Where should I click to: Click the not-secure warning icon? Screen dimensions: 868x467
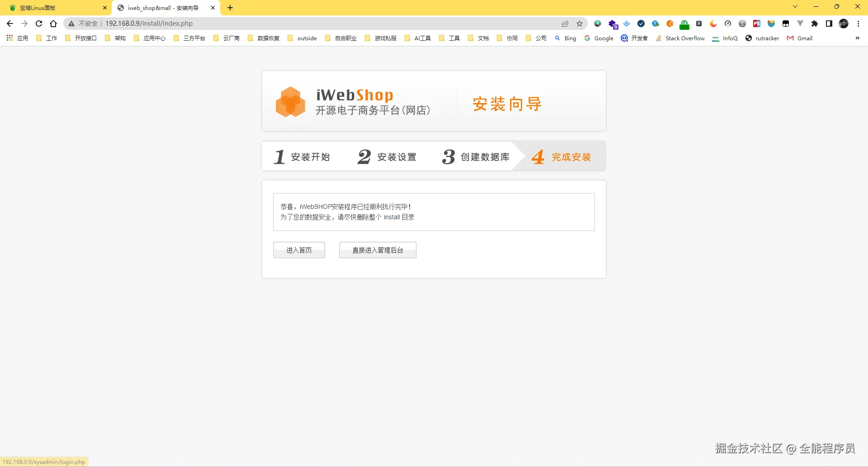pyautogui.click(x=71, y=24)
